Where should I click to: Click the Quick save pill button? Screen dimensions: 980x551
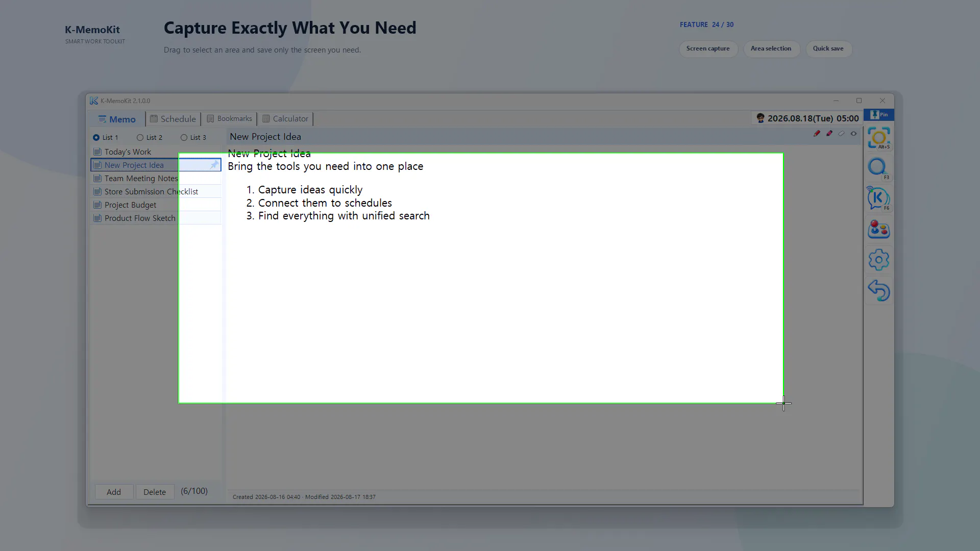pos(828,49)
